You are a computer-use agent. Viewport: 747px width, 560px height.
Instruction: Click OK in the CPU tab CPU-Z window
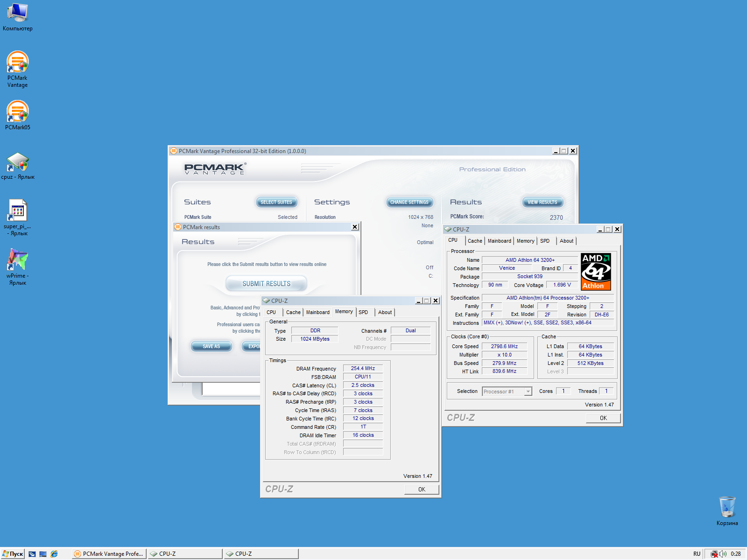(x=603, y=418)
